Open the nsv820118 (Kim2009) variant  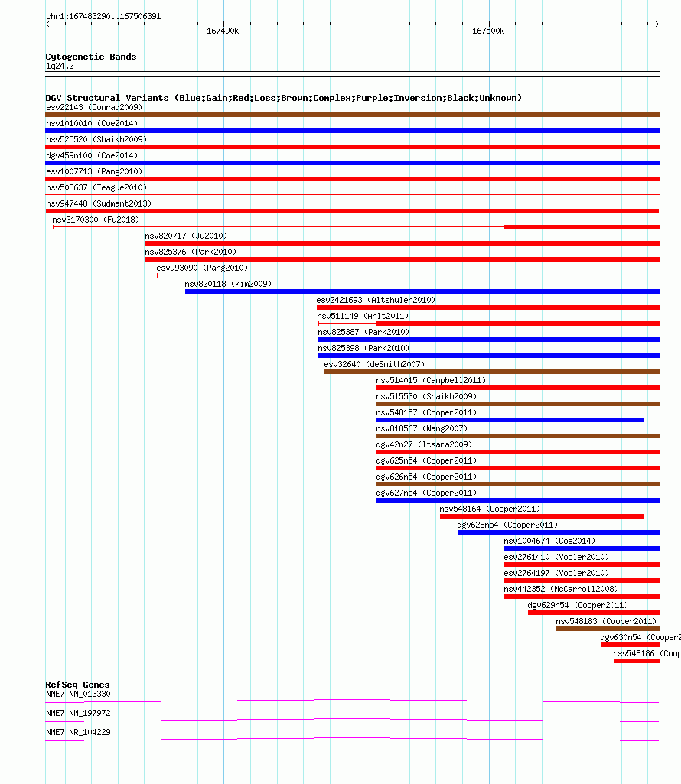click(x=228, y=284)
